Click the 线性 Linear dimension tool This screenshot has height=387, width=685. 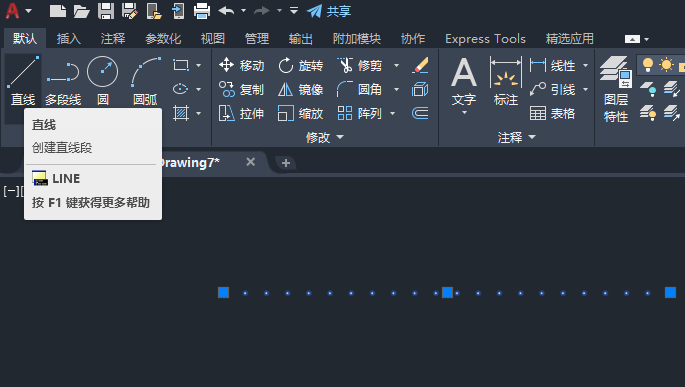coord(553,66)
